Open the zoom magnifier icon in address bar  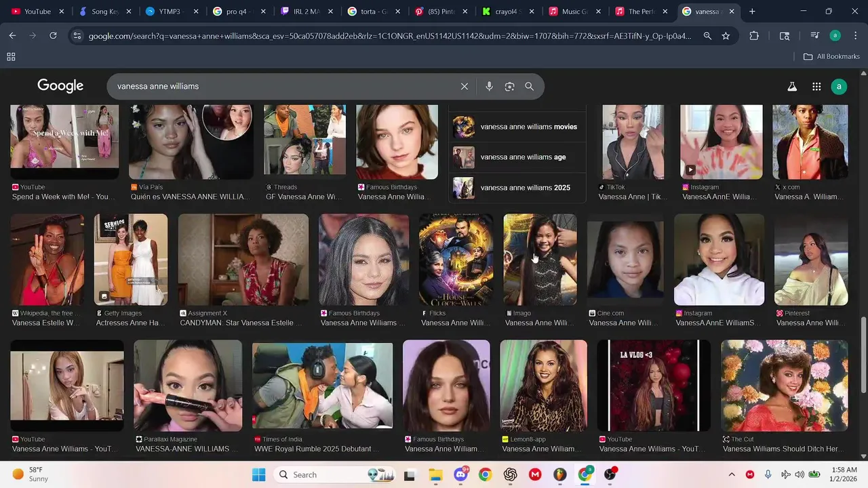click(x=707, y=36)
